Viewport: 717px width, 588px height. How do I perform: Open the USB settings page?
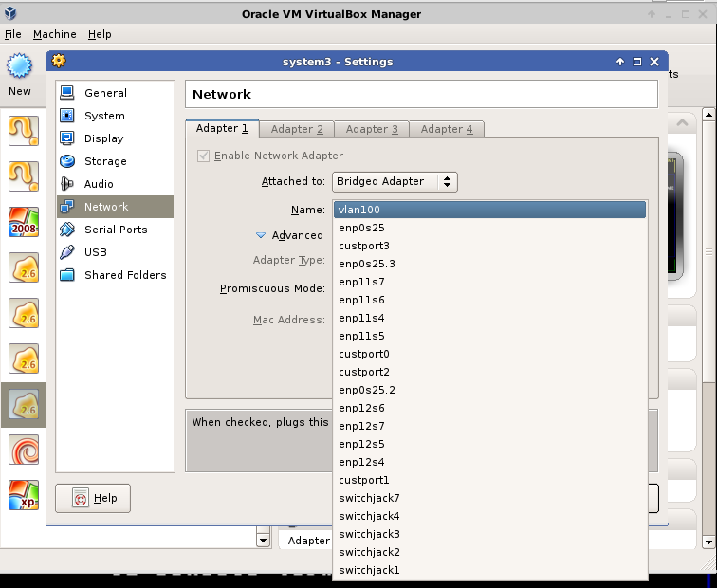pyautogui.click(x=116, y=252)
